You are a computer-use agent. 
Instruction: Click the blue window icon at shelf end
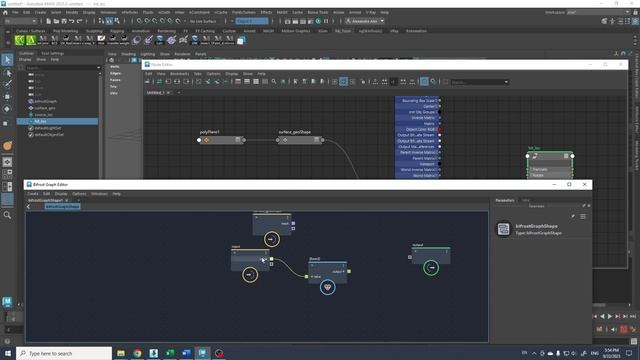click(x=241, y=40)
